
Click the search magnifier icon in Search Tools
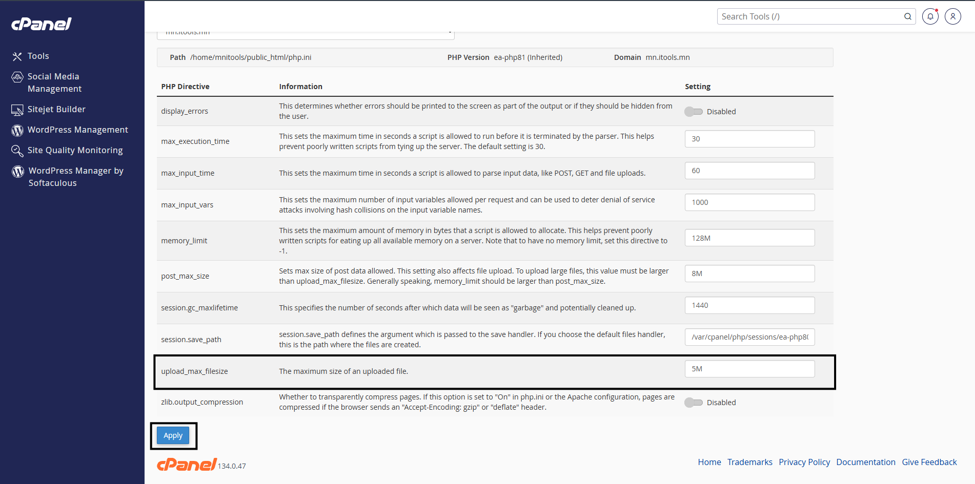coord(907,17)
